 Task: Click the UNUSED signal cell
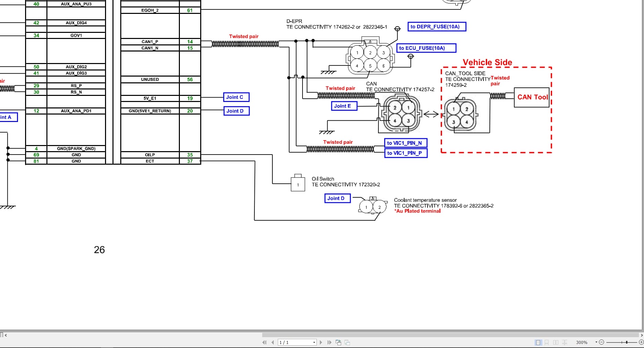(150, 80)
